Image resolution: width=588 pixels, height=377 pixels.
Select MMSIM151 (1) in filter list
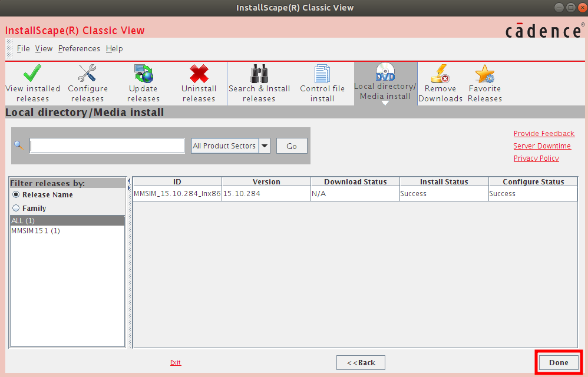[x=68, y=230]
